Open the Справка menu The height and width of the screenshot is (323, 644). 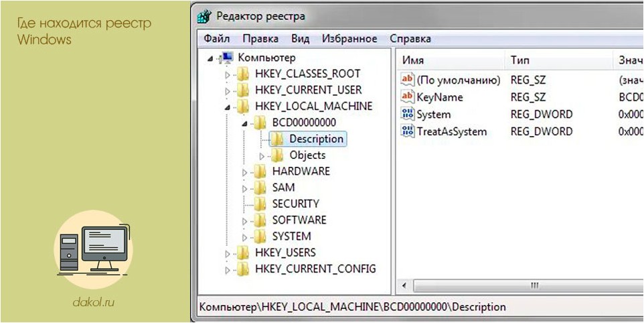pos(410,39)
